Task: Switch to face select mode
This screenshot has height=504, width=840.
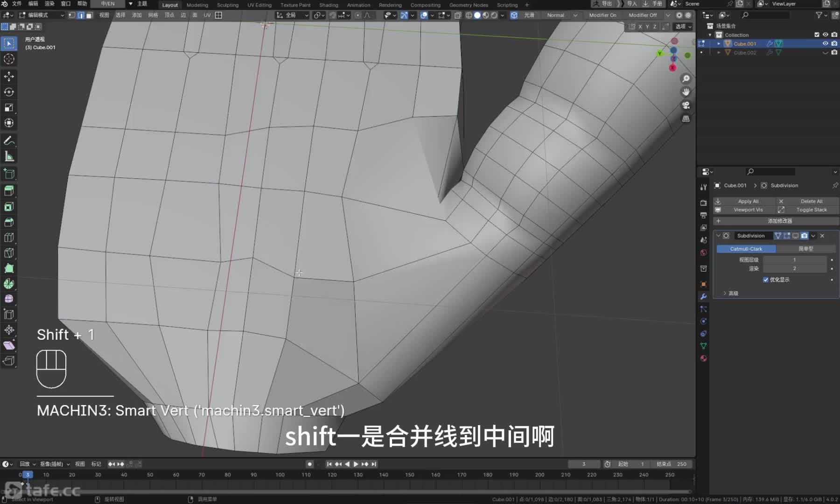Action: point(89,15)
